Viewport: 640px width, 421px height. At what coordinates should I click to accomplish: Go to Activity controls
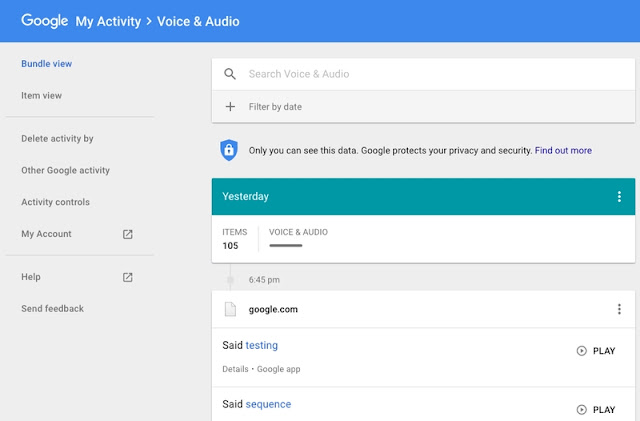point(56,202)
